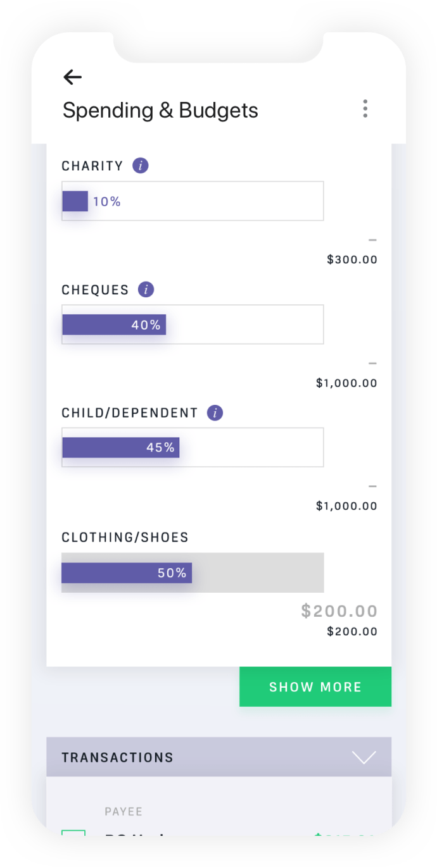Click the dash above Charity's $300.00

(x=372, y=240)
